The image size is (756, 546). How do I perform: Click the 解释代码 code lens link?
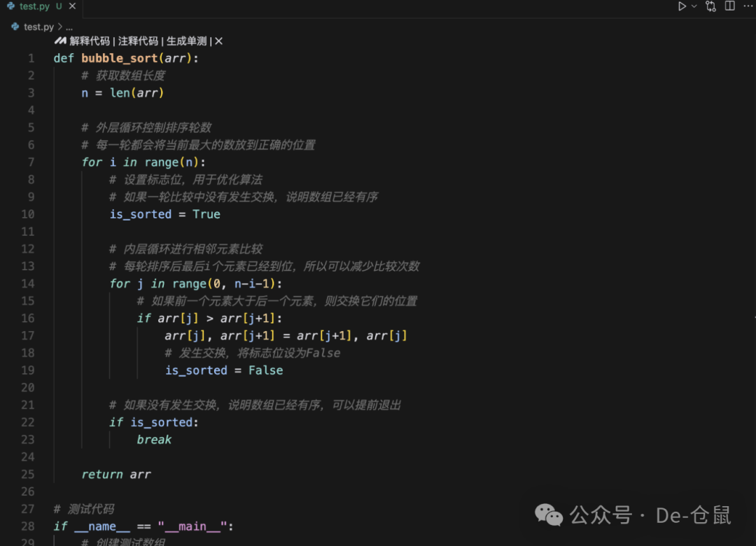click(89, 41)
